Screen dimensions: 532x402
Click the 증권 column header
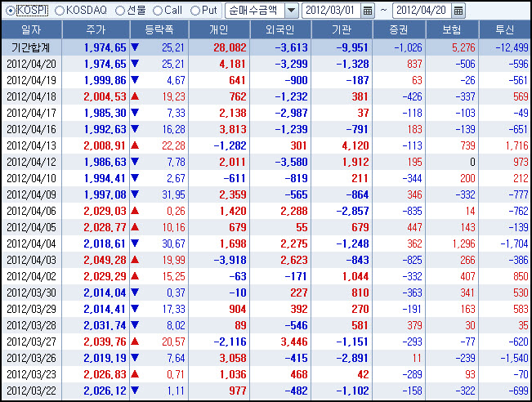(x=399, y=30)
